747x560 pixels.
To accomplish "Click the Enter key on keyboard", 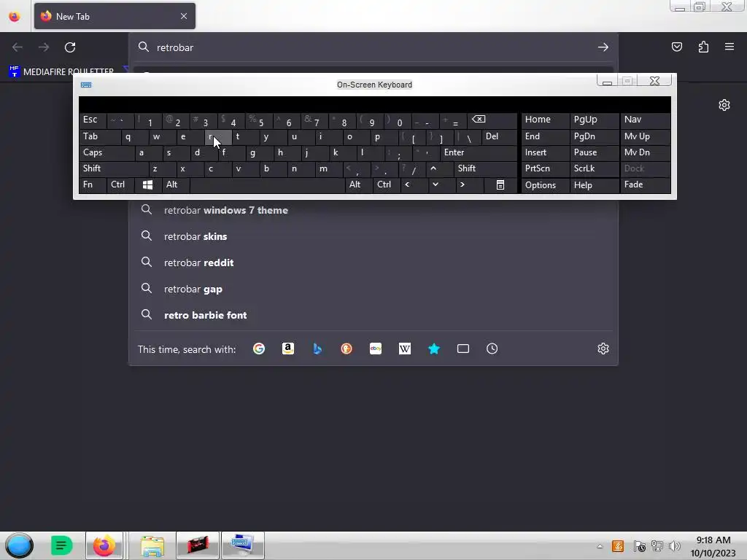I will pyautogui.click(x=479, y=152).
